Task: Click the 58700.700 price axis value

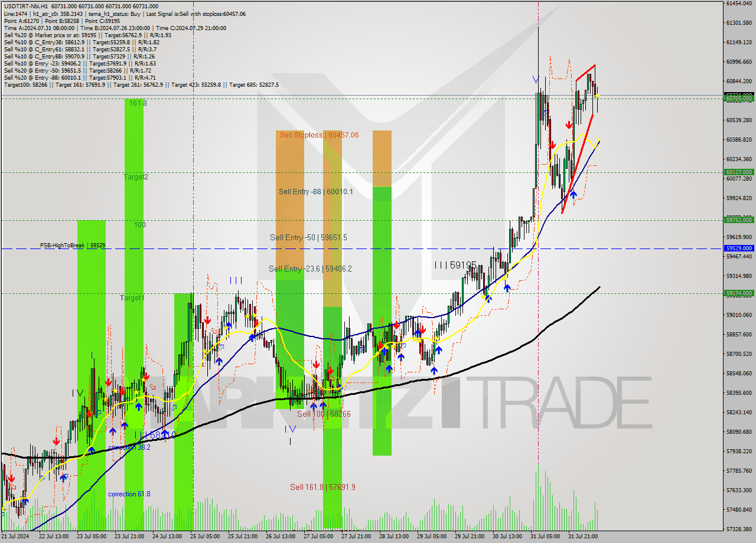Action: 739,354
